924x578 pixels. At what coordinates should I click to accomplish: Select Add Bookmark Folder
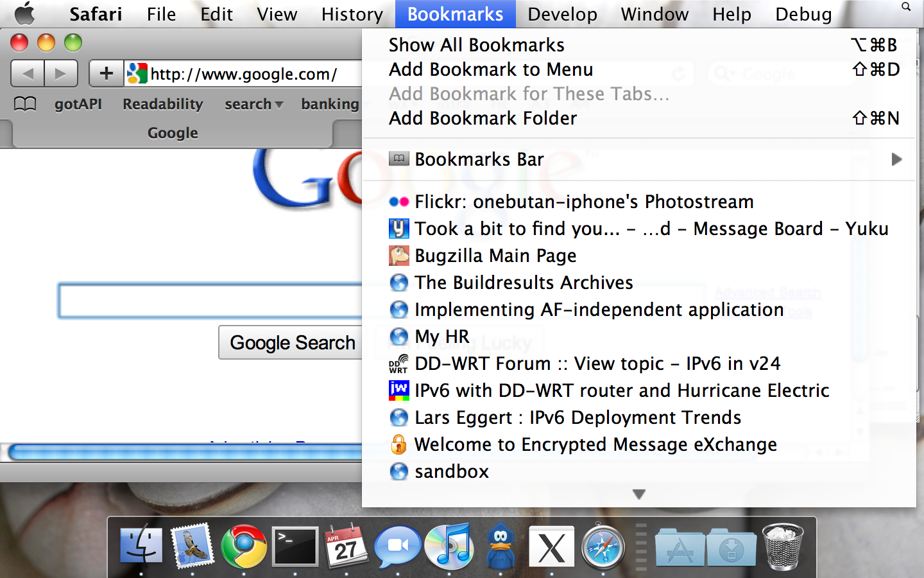point(639,118)
